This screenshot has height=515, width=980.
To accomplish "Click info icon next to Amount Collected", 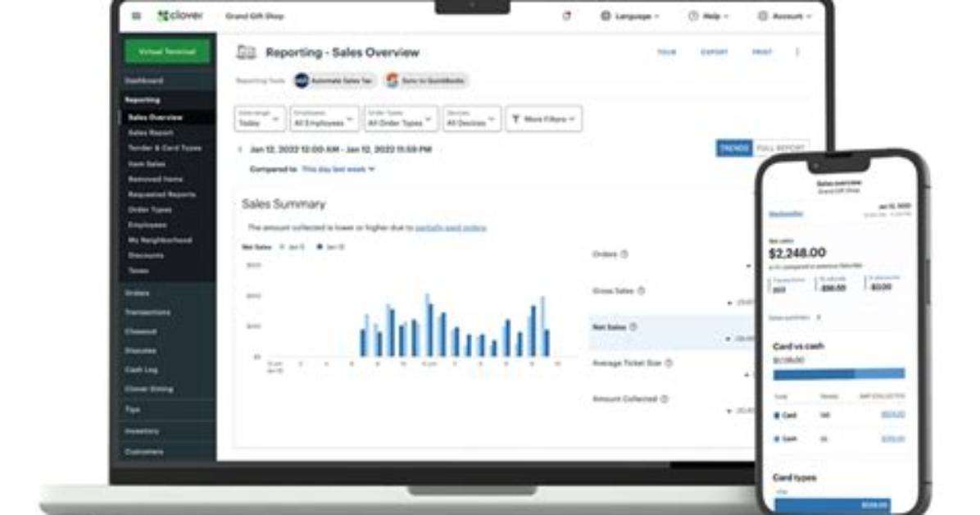I will pyautogui.click(x=664, y=399).
